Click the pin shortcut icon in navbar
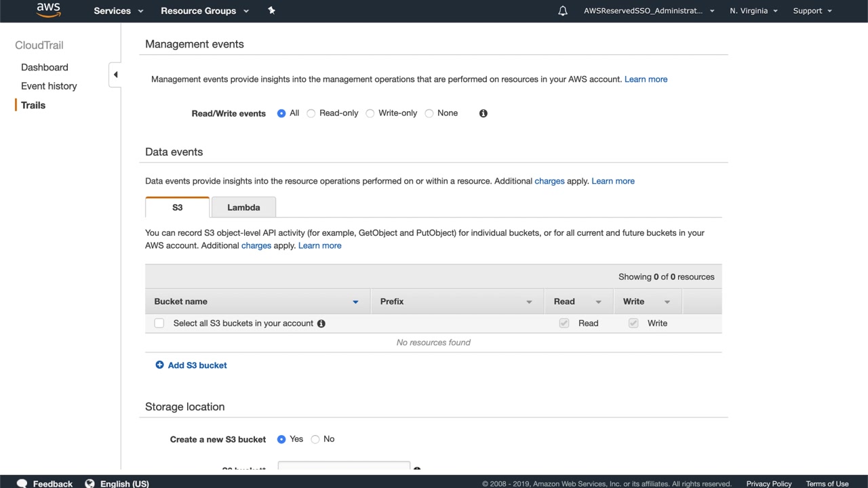Screen dimensions: 868x488 271,10
